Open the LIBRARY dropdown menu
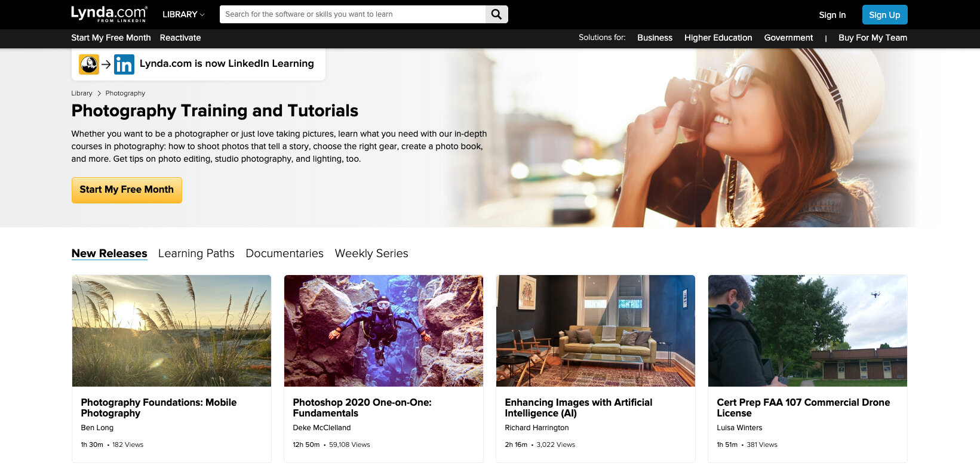This screenshot has height=466, width=980. [183, 14]
